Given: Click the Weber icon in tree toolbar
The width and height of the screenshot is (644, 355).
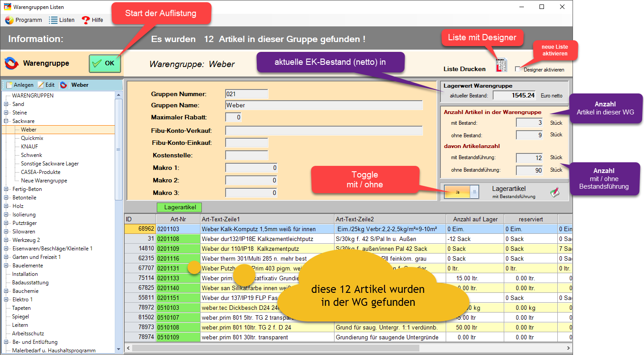Looking at the screenshot, I should click(x=63, y=85).
